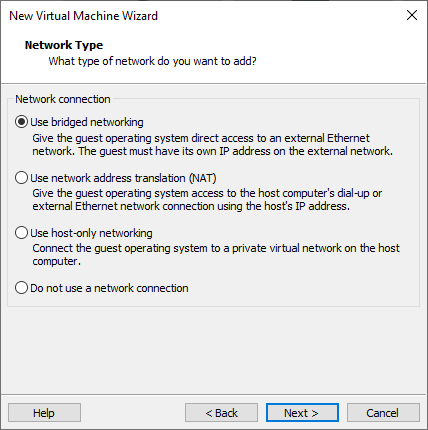Go to the previous page with Back

point(221,413)
